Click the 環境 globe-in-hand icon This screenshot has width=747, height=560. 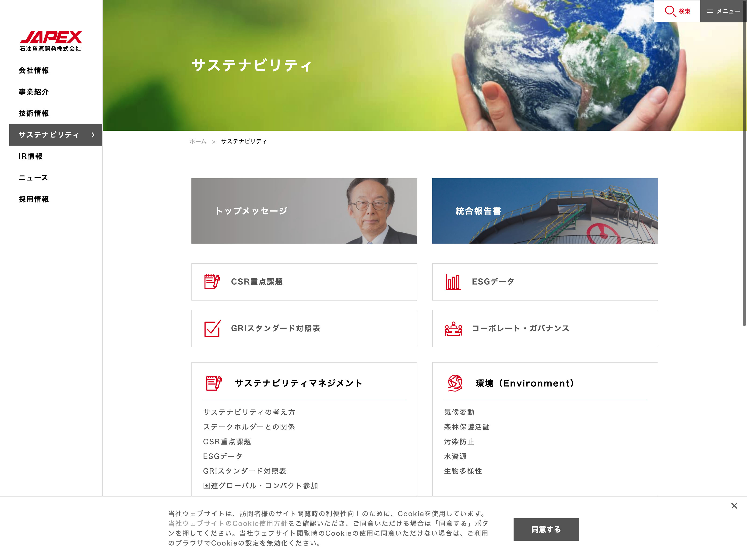455,383
